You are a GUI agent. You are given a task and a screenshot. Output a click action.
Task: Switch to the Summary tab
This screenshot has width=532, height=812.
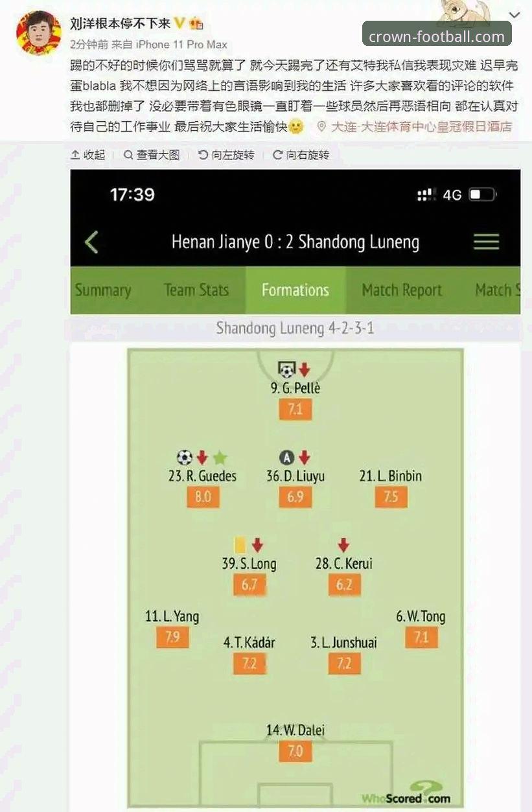coord(102,290)
